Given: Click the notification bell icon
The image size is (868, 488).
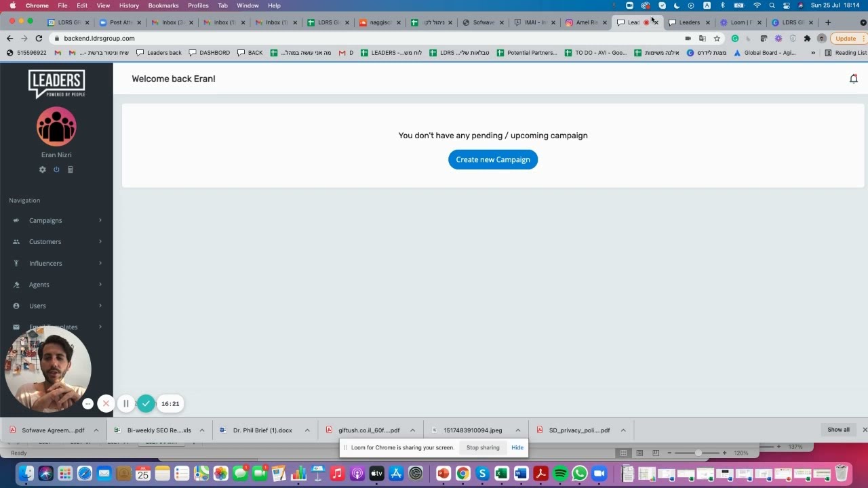Looking at the screenshot, I should [853, 79].
